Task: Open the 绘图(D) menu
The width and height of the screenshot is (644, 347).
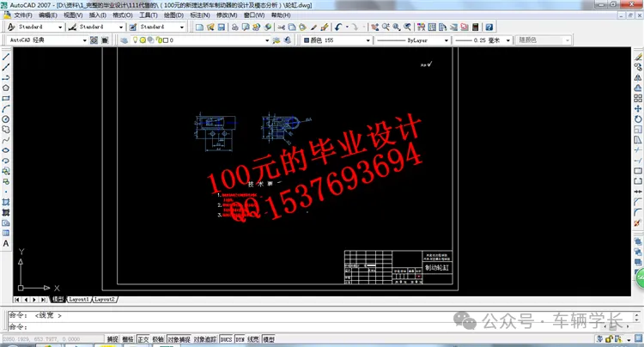Action: [173, 15]
